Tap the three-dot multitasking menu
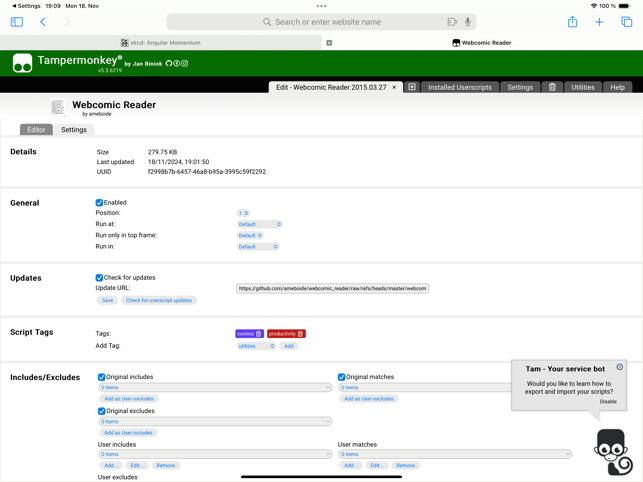The image size is (643, 482). pos(322,6)
